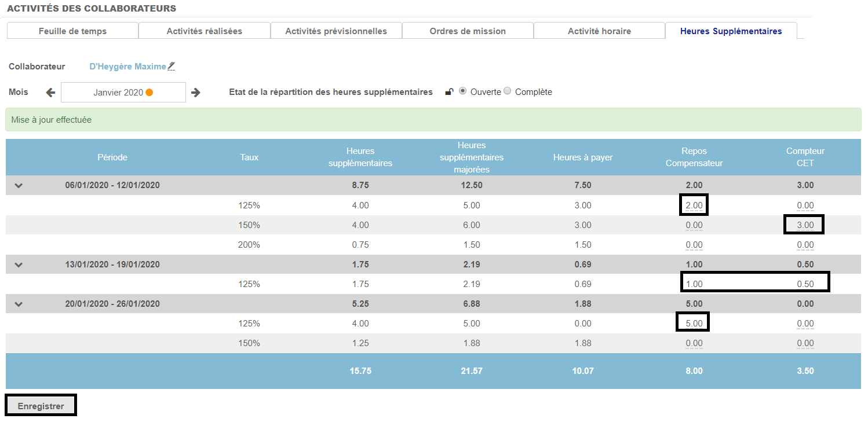Click the orange status dot in month field
The width and height of the screenshot is (868, 426).
click(x=149, y=93)
